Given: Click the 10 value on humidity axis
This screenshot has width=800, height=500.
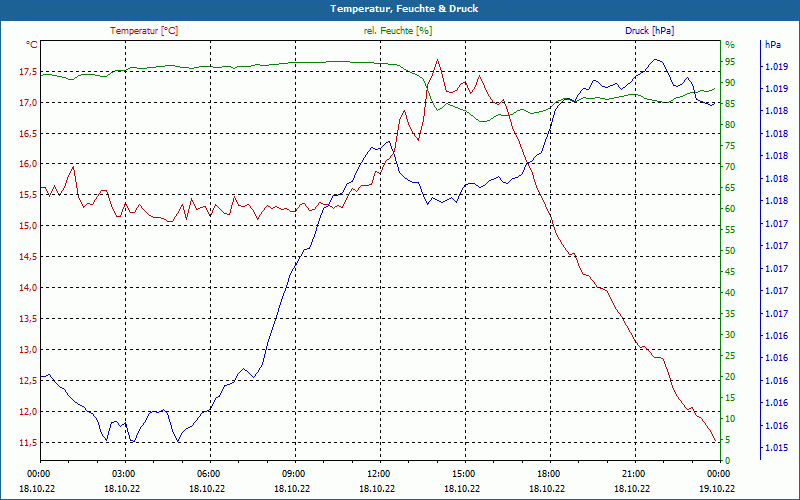Looking at the screenshot, I should [x=730, y=419].
